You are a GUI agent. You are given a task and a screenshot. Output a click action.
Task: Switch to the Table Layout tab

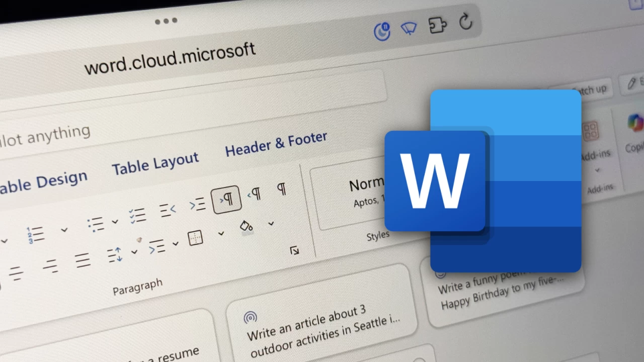coord(155,164)
